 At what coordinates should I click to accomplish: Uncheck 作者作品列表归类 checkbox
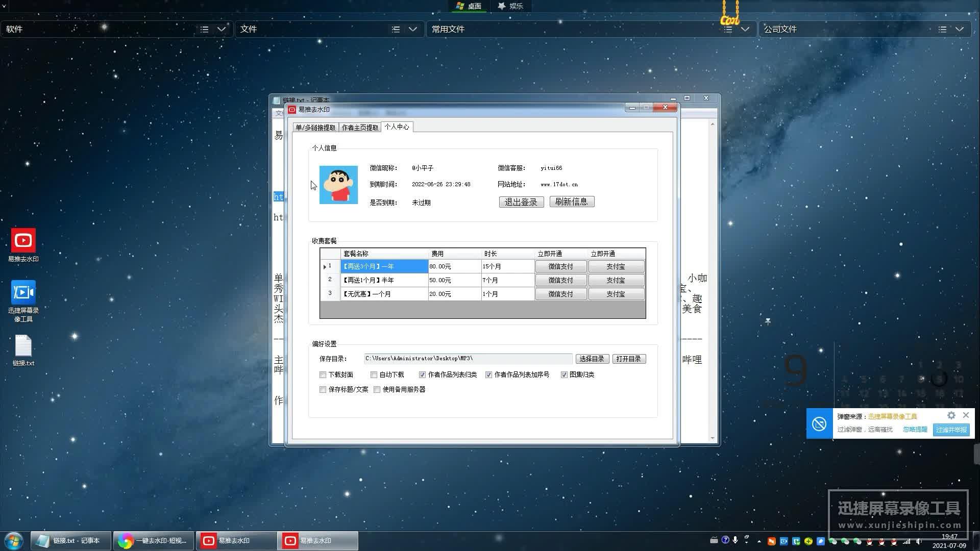coord(422,375)
